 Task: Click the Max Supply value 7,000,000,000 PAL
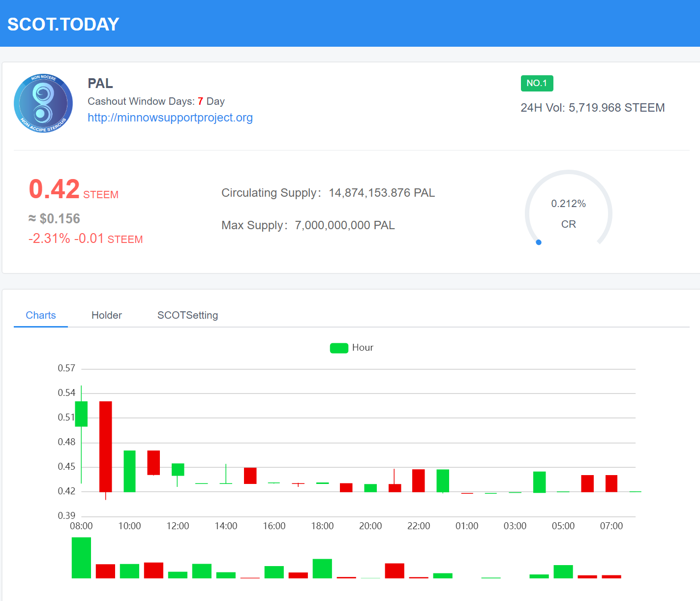[345, 225]
